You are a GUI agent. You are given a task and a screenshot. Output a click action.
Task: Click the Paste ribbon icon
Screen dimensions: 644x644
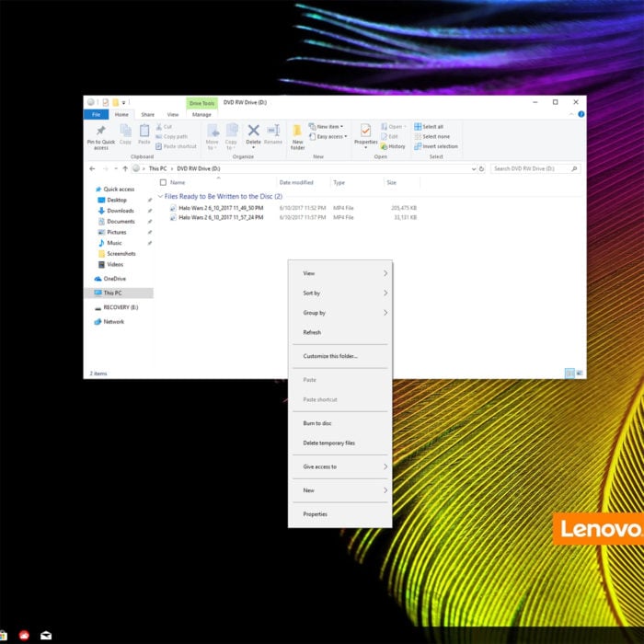tap(144, 131)
